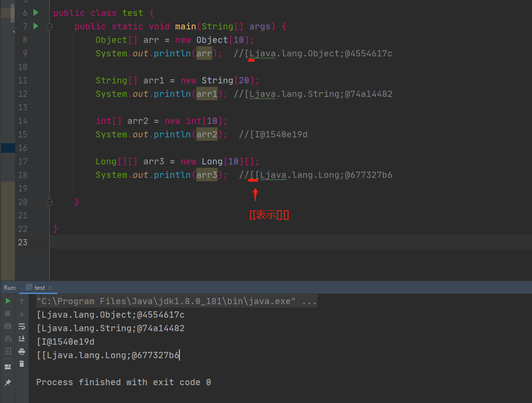This screenshot has width=532, height=403.
Task: Print the console output
Action: [22, 351]
